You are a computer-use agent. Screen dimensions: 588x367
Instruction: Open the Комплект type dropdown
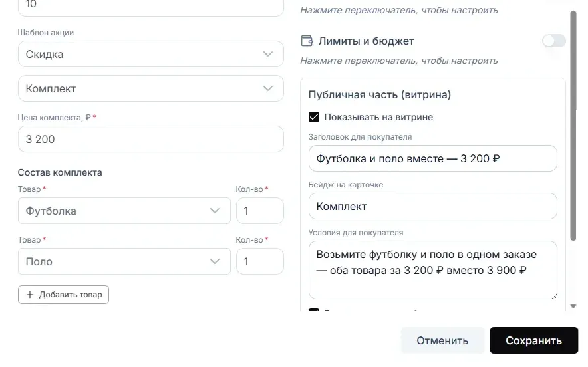(x=151, y=88)
